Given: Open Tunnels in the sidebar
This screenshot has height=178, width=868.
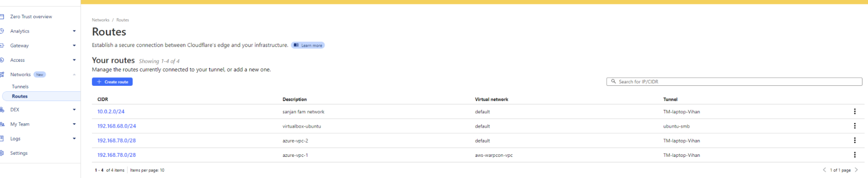Looking at the screenshot, I should tap(20, 87).
